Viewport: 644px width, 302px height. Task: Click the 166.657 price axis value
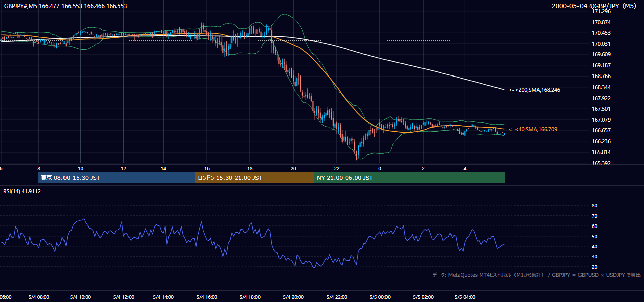pyautogui.click(x=601, y=130)
